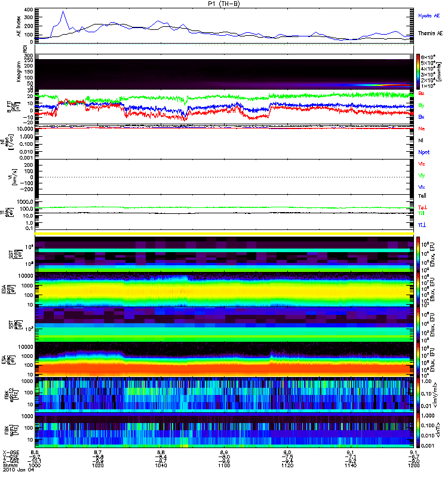Screen dimensions: 448x478
Task: Click the 1100 time tick label
Action: (x=224, y=465)
